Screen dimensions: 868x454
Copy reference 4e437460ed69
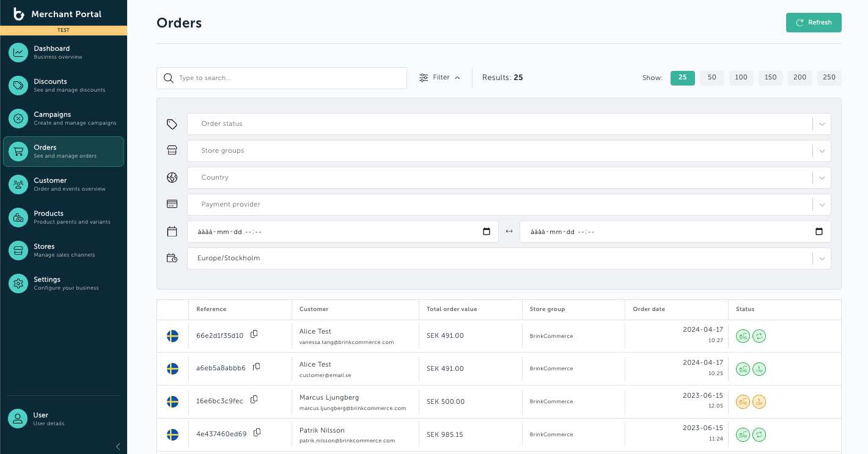pyautogui.click(x=257, y=433)
